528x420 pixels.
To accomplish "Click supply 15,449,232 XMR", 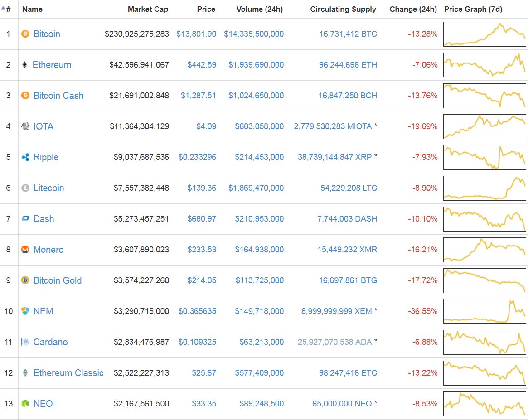I will [x=347, y=249].
